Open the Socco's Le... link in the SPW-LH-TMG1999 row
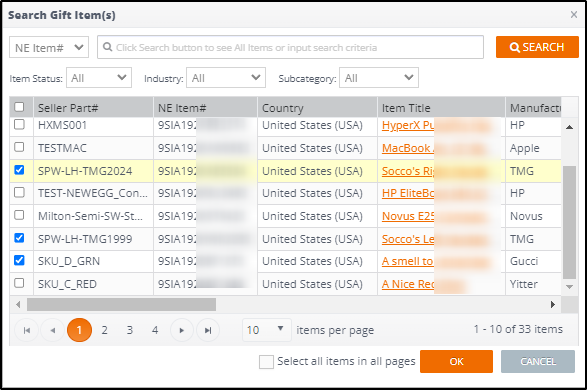 click(x=408, y=239)
